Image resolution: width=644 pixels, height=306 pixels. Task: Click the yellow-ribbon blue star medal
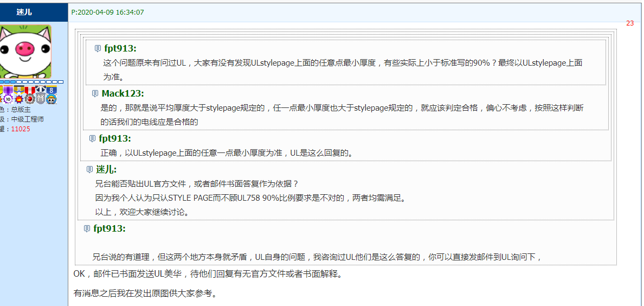(x=19, y=94)
